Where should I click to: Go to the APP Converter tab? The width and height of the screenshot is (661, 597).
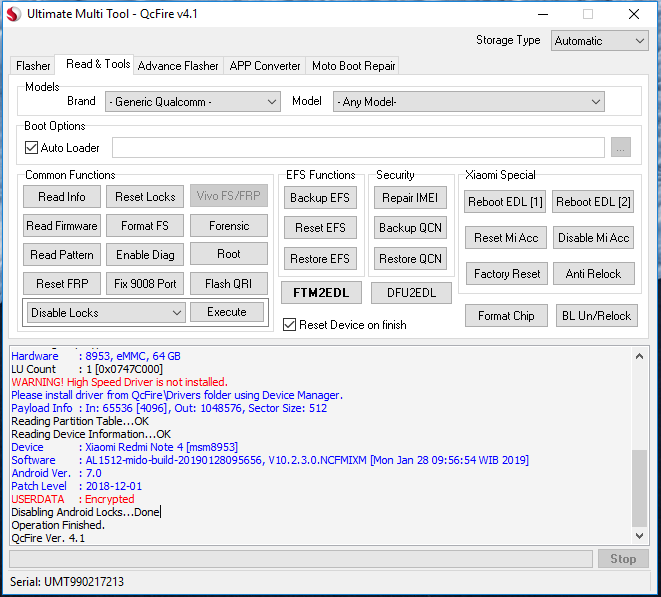pos(265,66)
